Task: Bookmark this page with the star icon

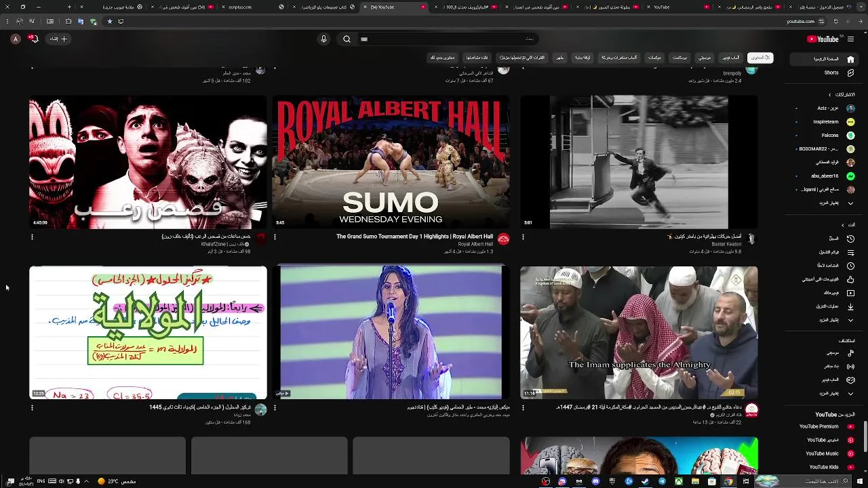Action: [x=109, y=21]
